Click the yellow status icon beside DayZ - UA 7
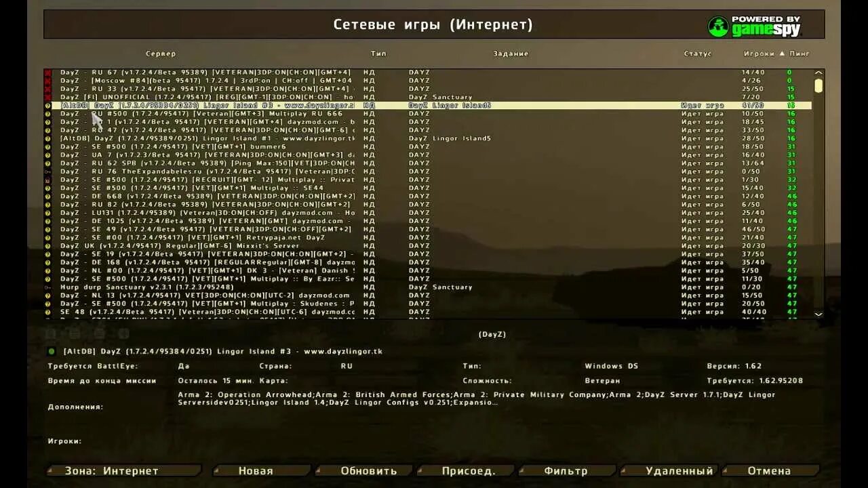 click(x=48, y=155)
